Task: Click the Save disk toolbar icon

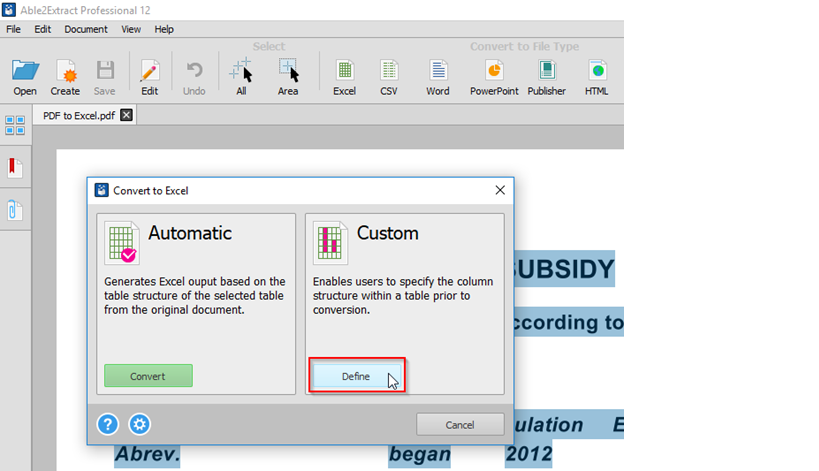Action: 105,70
